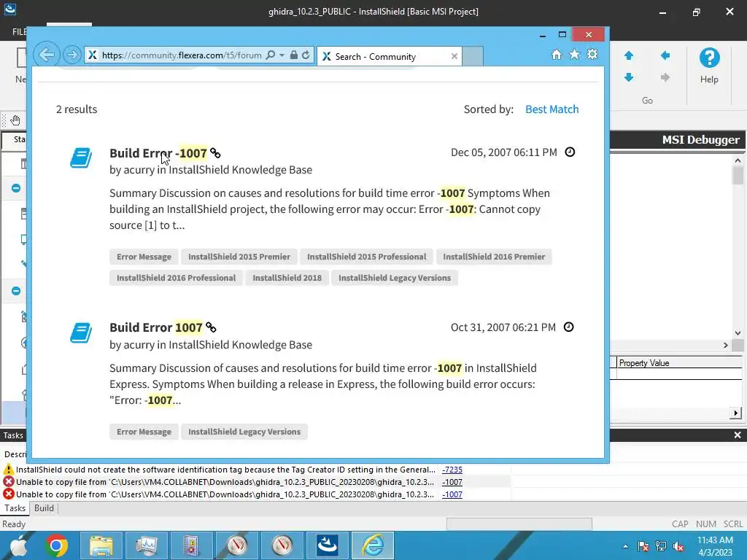Screen dimensions: 747x560
Task: Open Build Error 1007 article from Oct 31
Action: coord(156,327)
